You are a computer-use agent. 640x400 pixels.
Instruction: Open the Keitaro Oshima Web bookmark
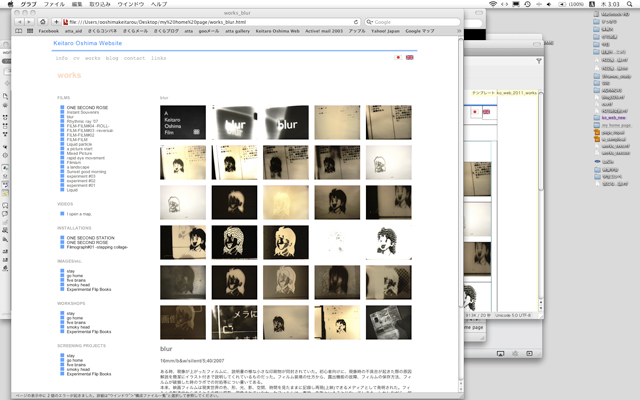(x=278, y=31)
